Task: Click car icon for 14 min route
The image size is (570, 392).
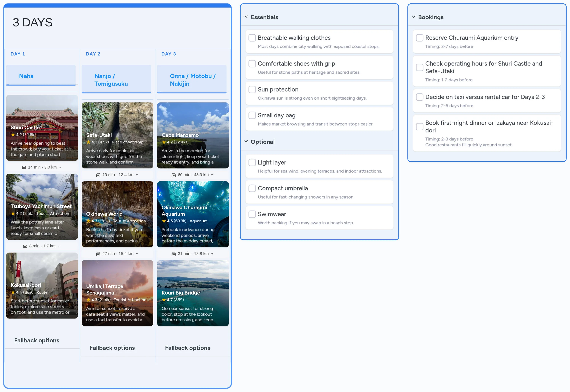Action: [x=24, y=167]
